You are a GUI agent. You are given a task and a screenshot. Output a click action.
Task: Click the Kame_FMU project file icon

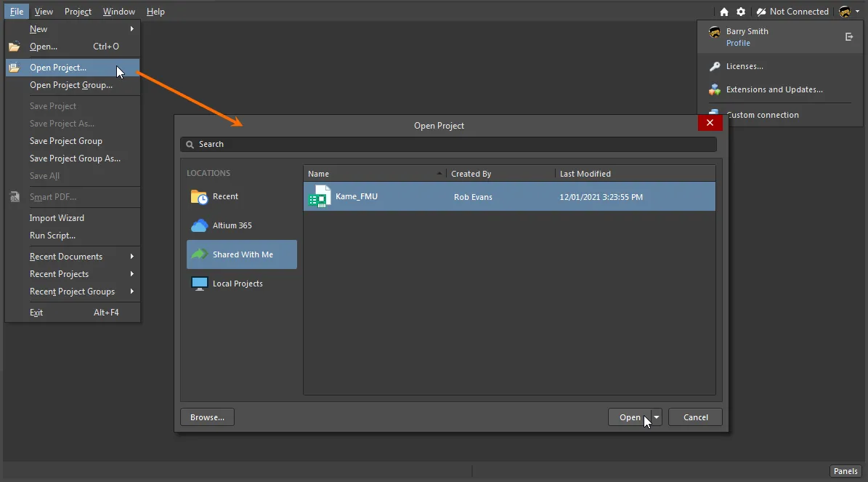click(320, 197)
